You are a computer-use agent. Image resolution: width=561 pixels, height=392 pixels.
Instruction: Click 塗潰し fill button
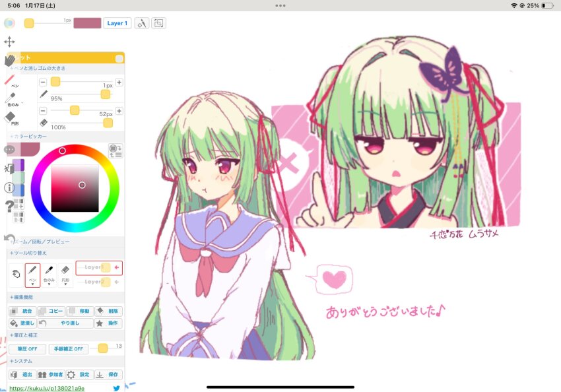click(22, 323)
